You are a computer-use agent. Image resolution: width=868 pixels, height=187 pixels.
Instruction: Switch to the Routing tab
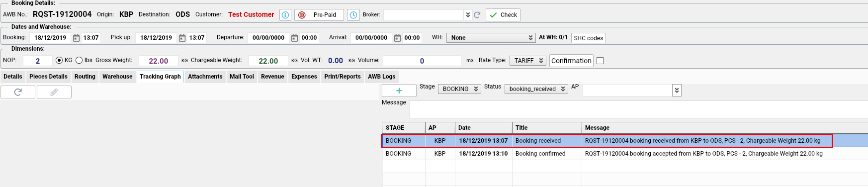pyautogui.click(x=85, y=77)
